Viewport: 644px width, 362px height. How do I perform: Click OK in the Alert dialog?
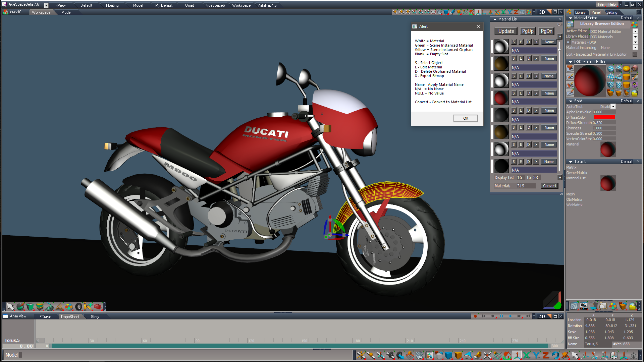tap(466, 118)
